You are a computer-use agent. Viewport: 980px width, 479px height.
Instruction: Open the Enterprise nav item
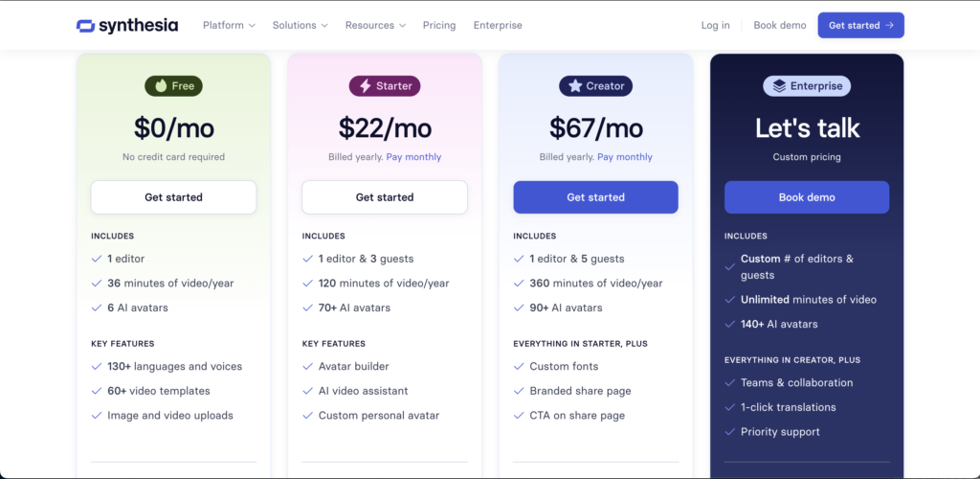click(x=498, y=26)
